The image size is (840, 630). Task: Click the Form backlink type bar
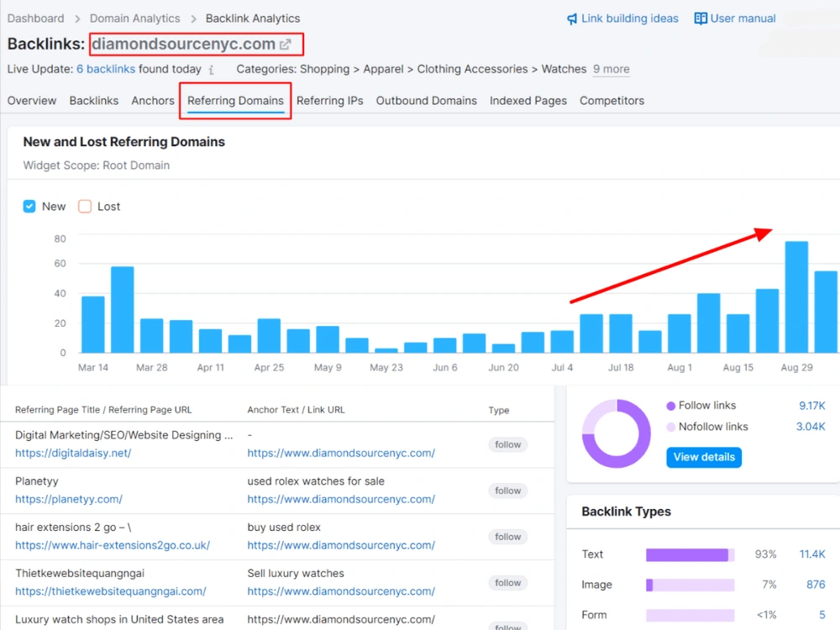point(690,615)
